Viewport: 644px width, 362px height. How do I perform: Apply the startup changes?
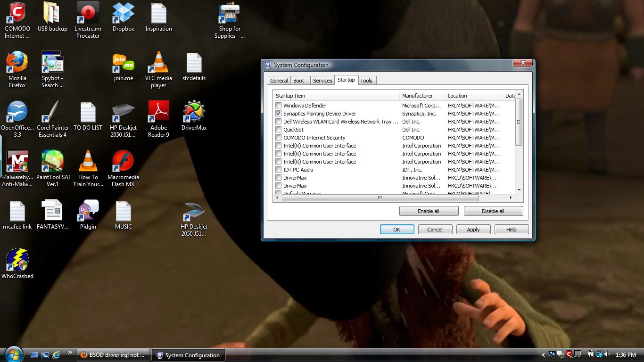pyautogui.click(x=473, y=230)
